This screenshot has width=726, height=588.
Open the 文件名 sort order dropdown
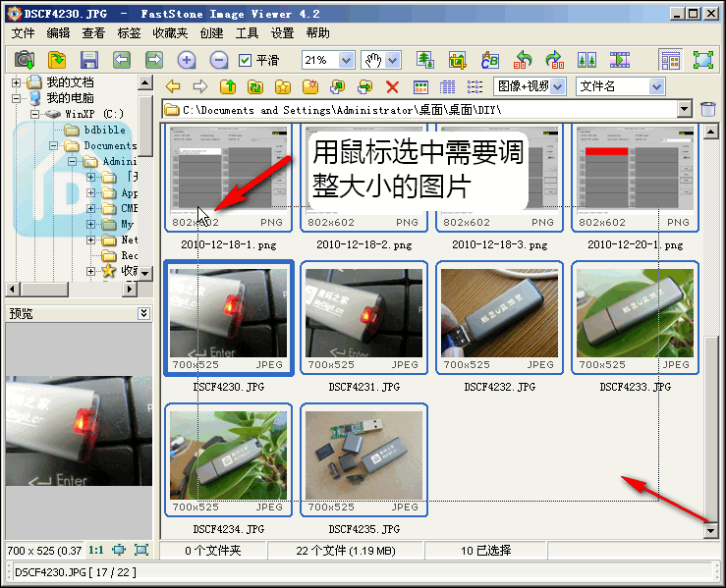point(656,86)
